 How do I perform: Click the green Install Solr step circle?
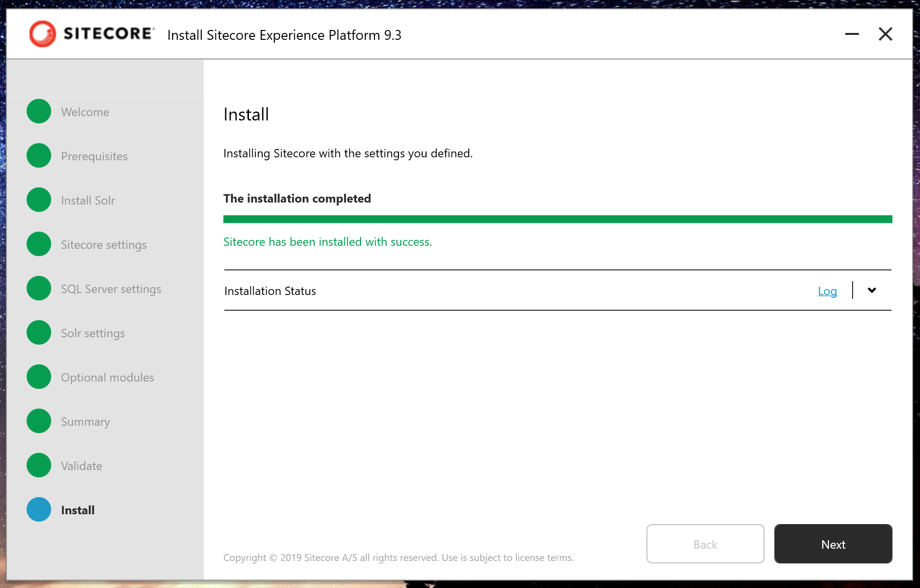coord(39,200)
